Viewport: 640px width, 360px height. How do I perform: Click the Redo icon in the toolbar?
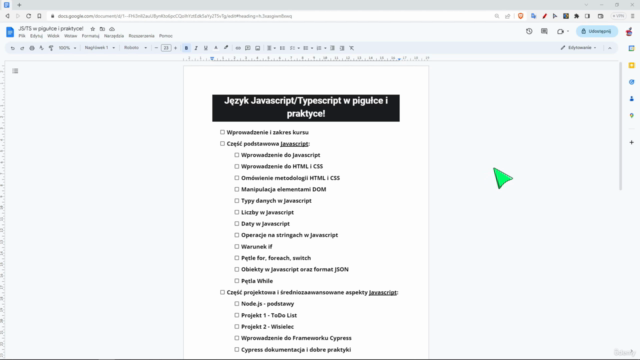tap(22, 48)
